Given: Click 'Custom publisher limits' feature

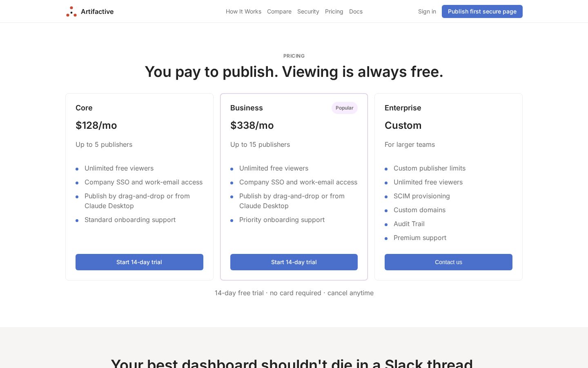Looking at the screenshot, I should tap(430, 168).
